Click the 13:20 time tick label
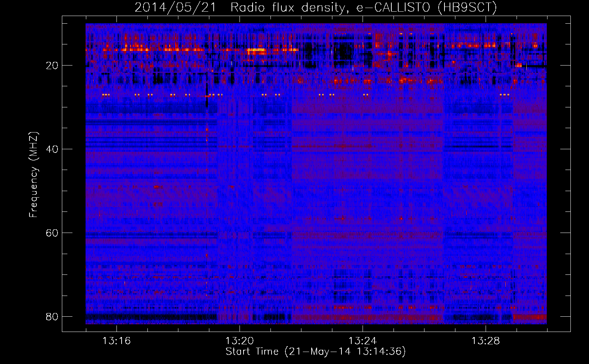Viewport: 589px width, 364px height. point(240,341)
